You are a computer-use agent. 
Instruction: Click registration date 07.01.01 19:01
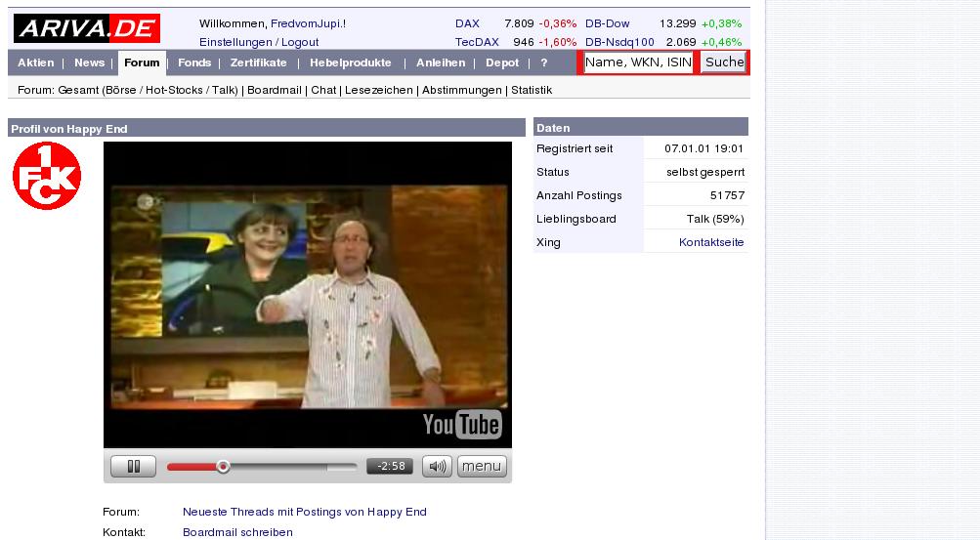coord(703,148)
